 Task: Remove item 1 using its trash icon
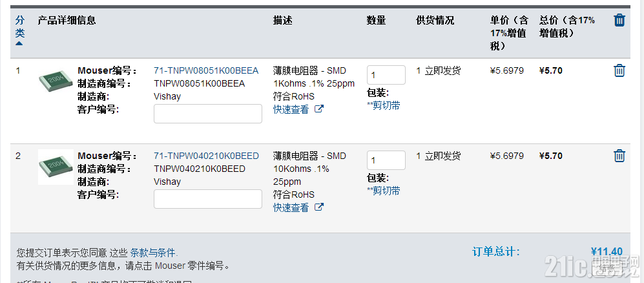pyautogui.click(x=619, y=70)
